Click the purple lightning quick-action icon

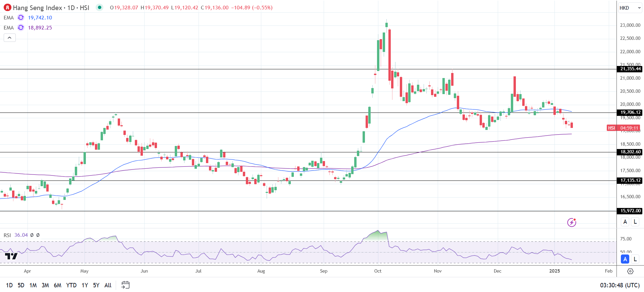click(x=572, y=222)
